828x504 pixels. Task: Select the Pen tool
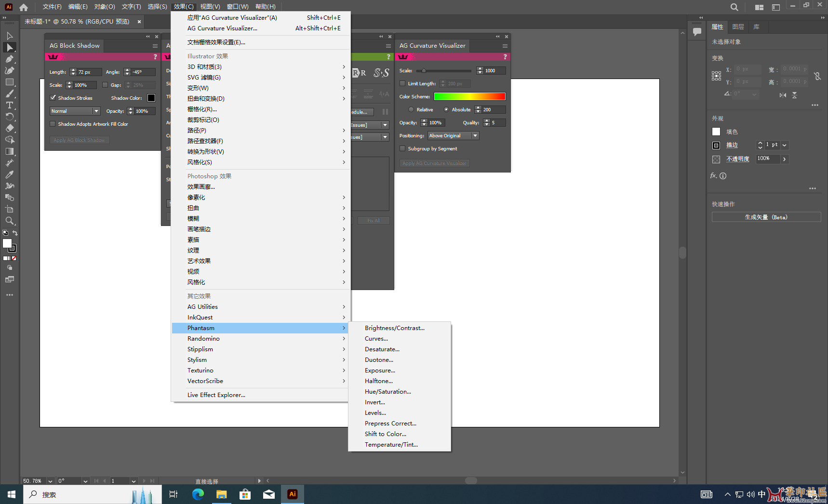[x=10, y=59]
